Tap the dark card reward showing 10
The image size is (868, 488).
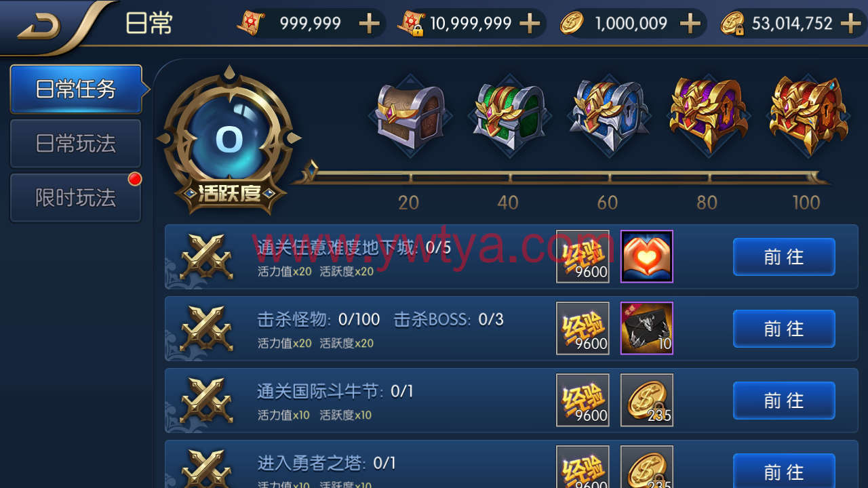pyautogui.click(x=647, y=328)
